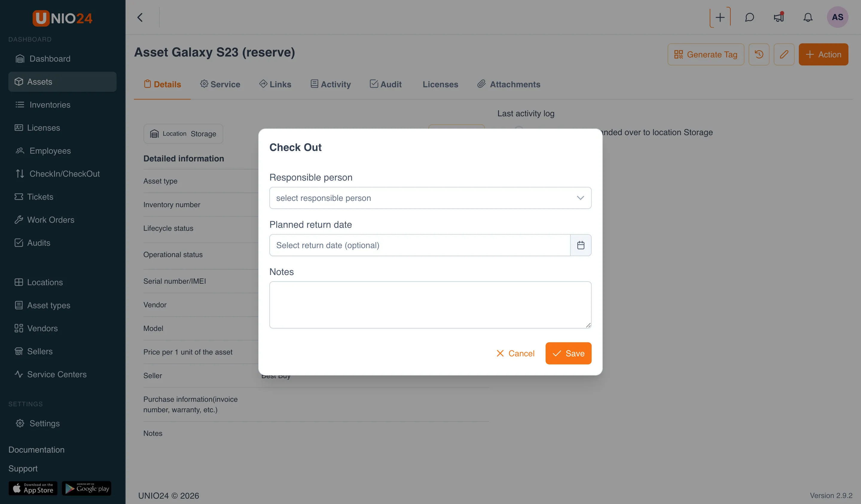Switch to the Attachments tab
Image resolution: width=861 pixels, height=504 pixels.
coord(509,84)
